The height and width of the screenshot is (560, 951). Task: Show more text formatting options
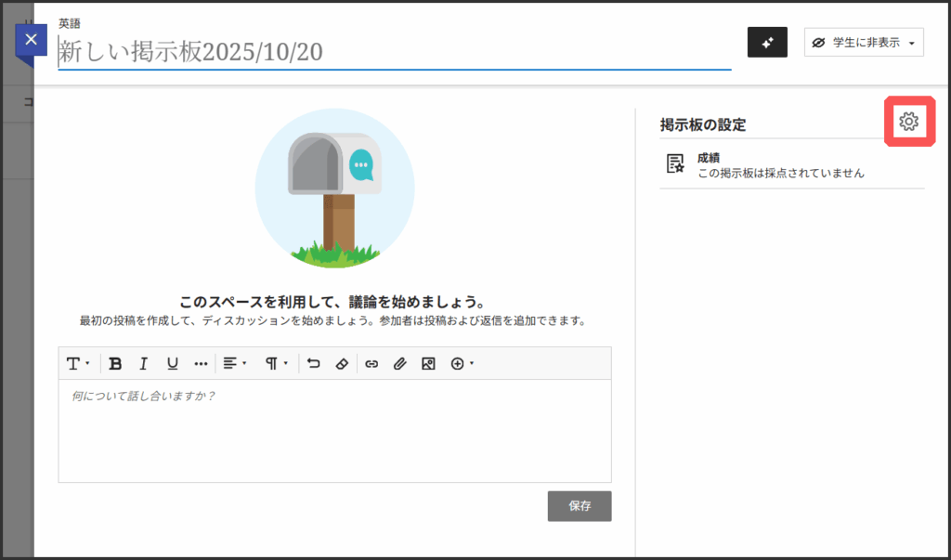point(201,363)
